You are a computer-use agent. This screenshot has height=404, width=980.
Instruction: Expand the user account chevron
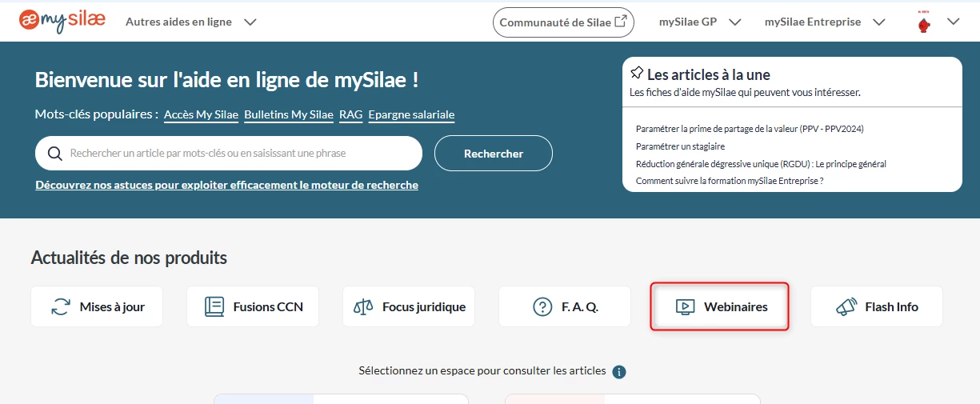click(953, 22)
